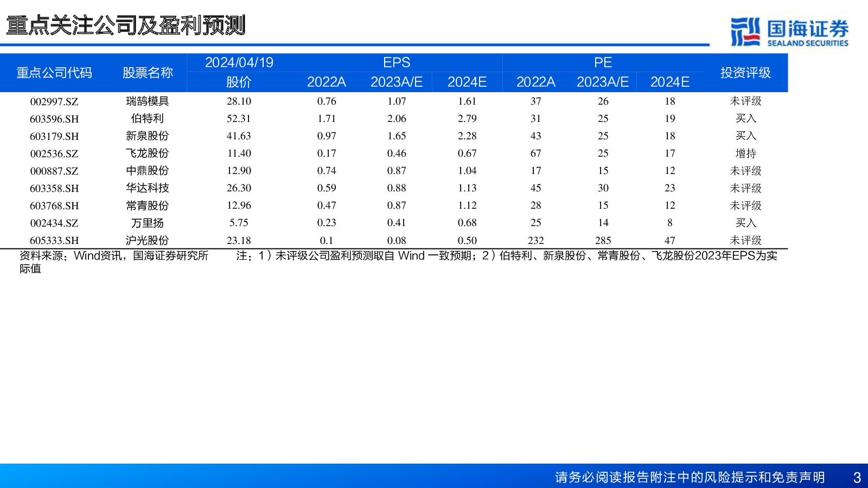Select stock name 瑞鹄模具
Image resolution: width=868 pixels, height=488 pixels.
click(148, 101)
